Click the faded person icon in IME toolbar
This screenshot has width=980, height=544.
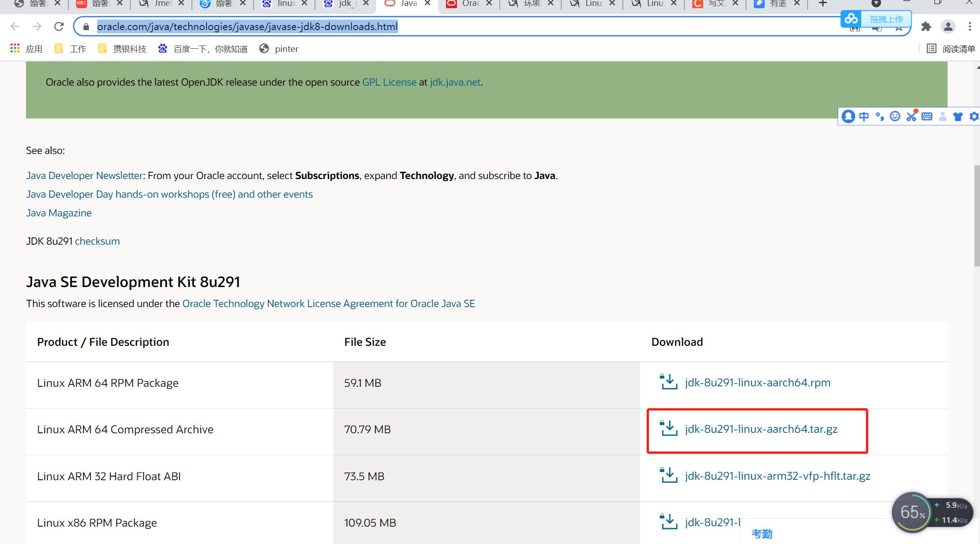(x=943, y=117)
